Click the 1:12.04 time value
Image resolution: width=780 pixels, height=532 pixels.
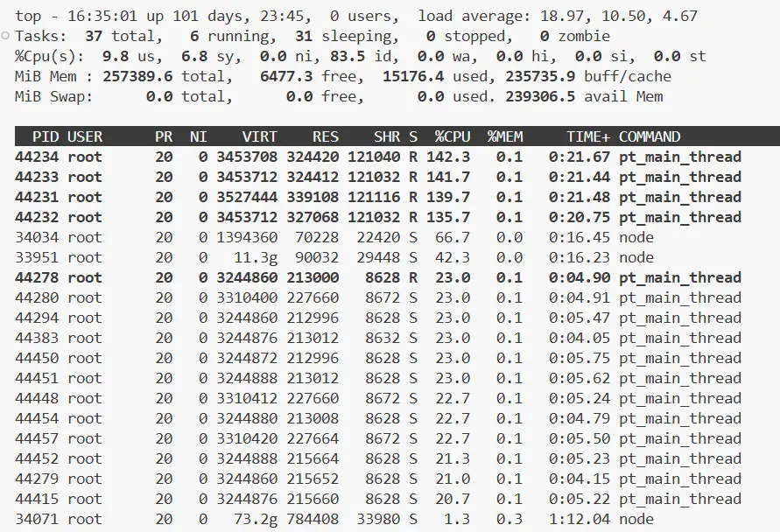click(579, 519)
